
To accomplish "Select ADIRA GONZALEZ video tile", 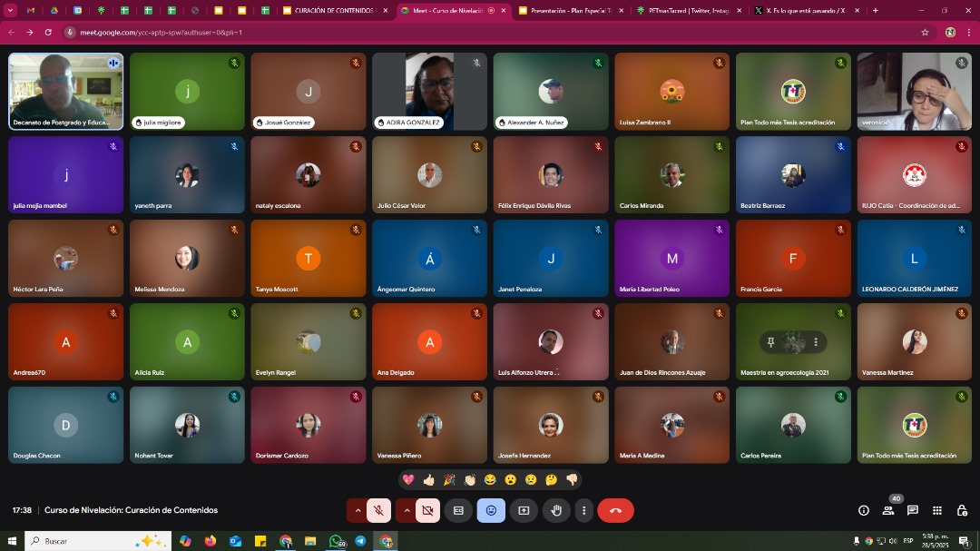I will [x=429, y=92].
